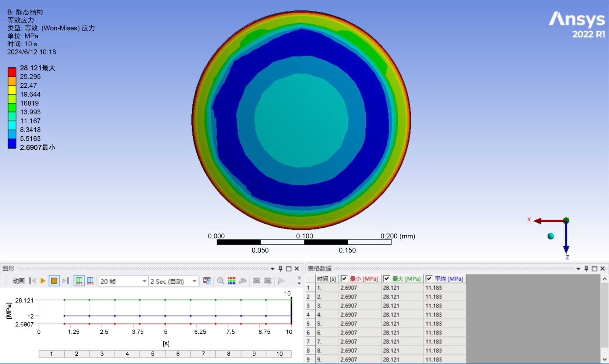Select result sets frames mode icon
Image resolution: width=609 pixels, height=364 pixels.
90,281
